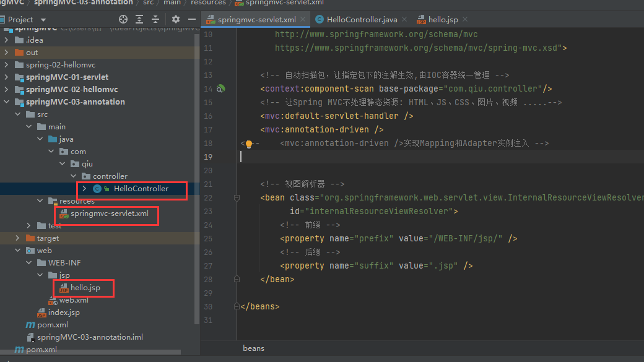
Task: Close the hello.jsp editor tab
Action: [465, 19]
